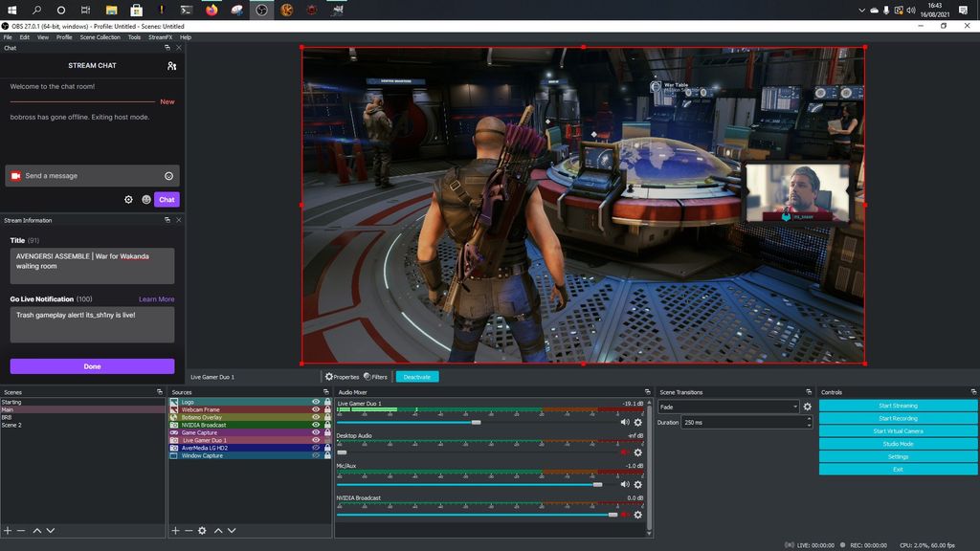Image resolution: width=980 pixels, height=551 pixels.
Task: Open the viewer list in Stream Chat
Action: tap(171, 66)
